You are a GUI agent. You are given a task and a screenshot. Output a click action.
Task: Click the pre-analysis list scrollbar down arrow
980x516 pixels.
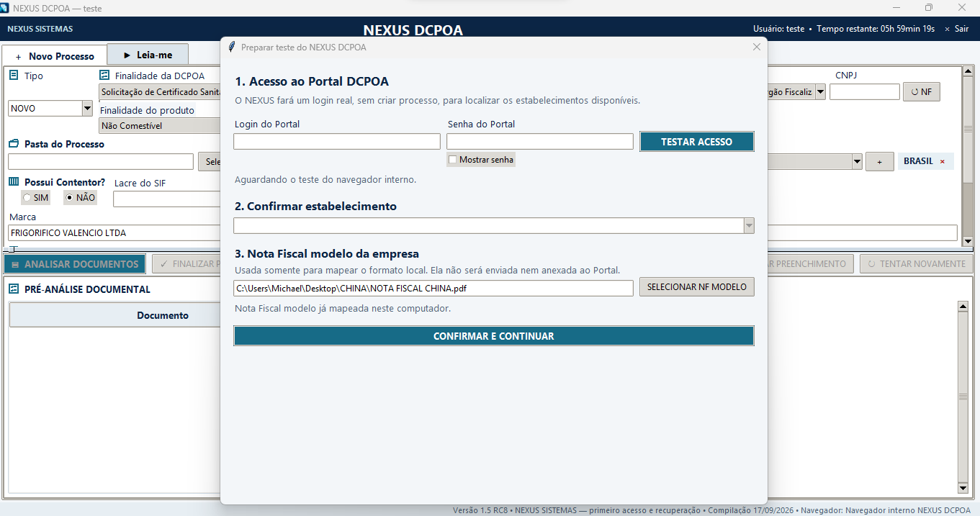click(963, 488)
